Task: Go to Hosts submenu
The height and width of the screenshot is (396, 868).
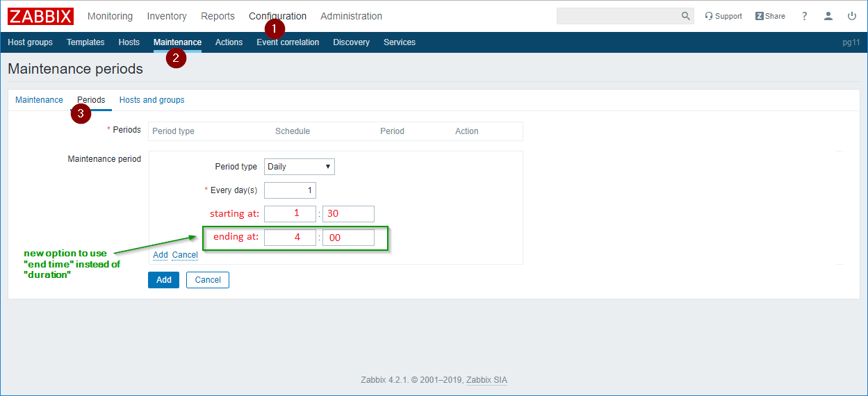Action: [129, 42]
